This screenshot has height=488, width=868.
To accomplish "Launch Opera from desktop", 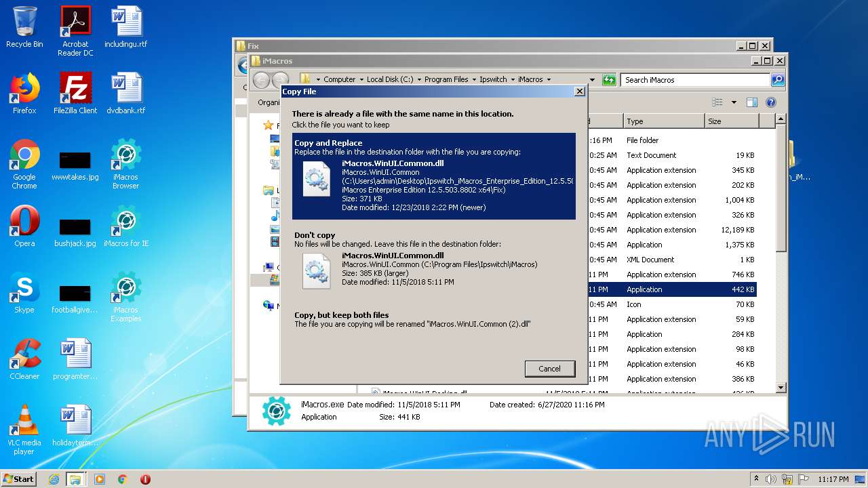I will tap(24, 226).
